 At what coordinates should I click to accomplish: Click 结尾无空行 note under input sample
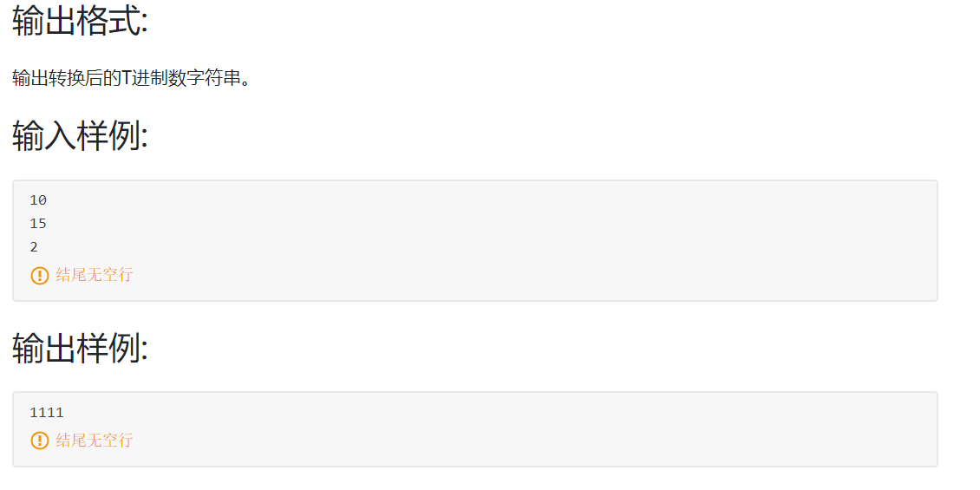(x=95, y=275)
